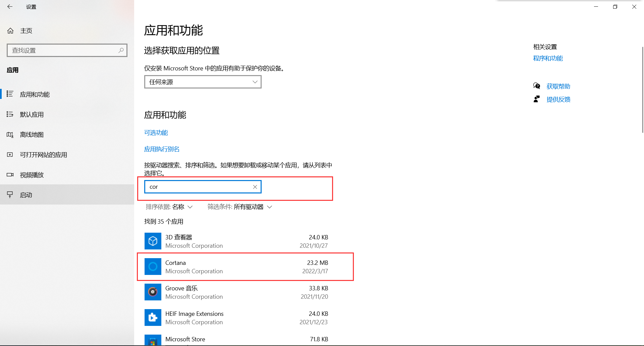Click the 获取帮助 chat bubble icon
This screenshot has height=346, width=644.
click(x=537, y=86)
